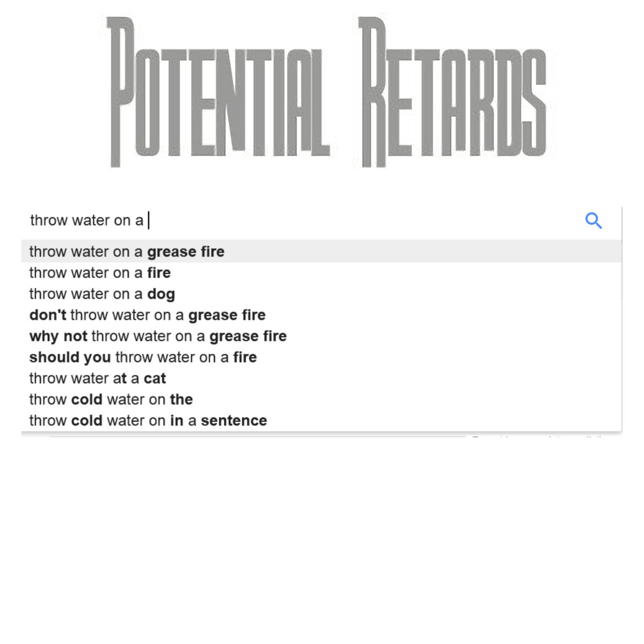The height and width of the screenshot is (644, 644).
Task: Choose the "throw water on a fire" suggestion
Action: point(100,273)
